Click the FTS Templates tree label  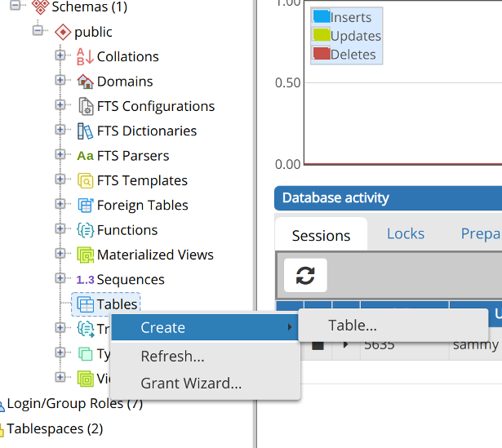coord(142,180)
